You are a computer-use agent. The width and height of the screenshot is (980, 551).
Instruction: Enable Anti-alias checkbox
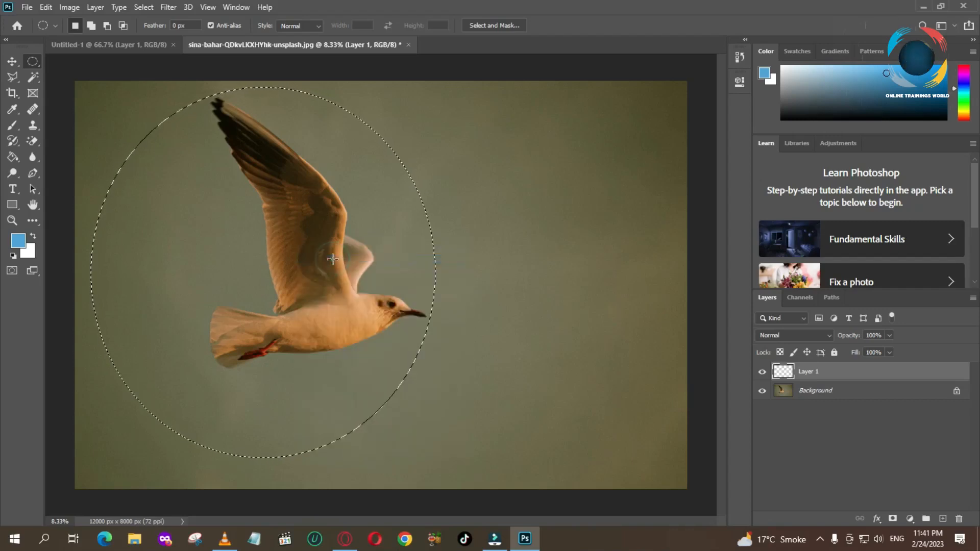coord(211,25)
